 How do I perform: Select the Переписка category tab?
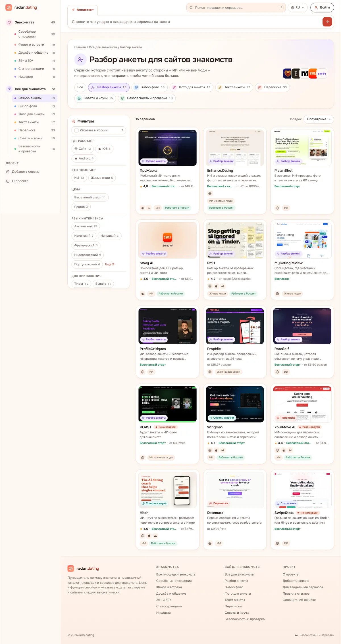click(x=272, y=87)
